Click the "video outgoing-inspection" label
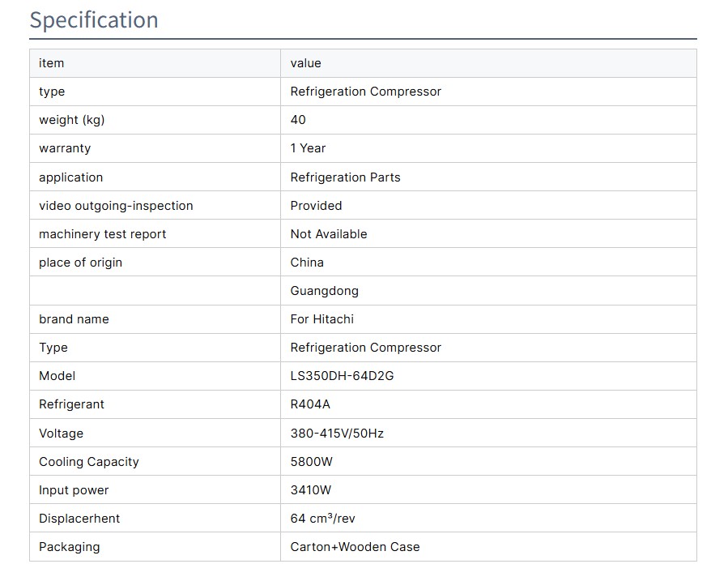 pyautogui.click(x=116, y=206)
